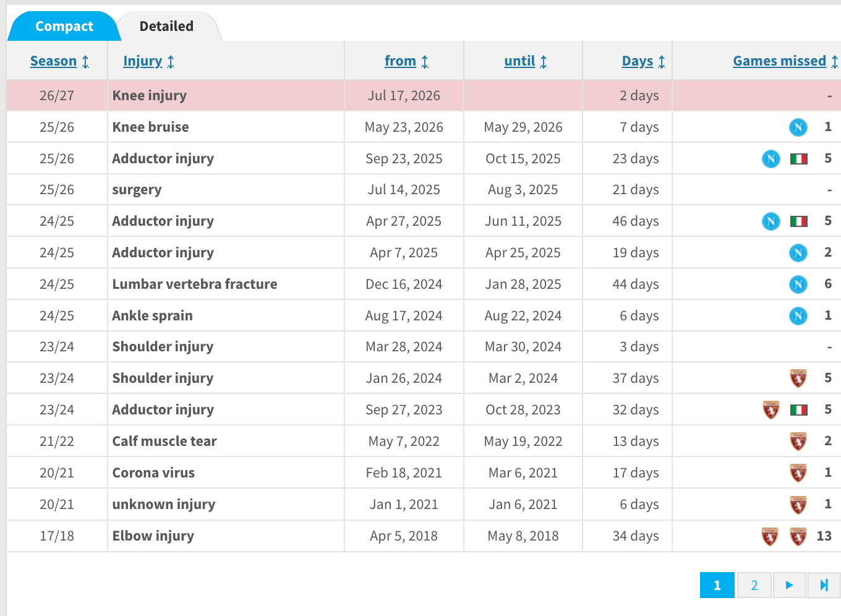Click Italy flag in Sep 2025 Adductor injury row
841x616 pixels.
(799, 159)
